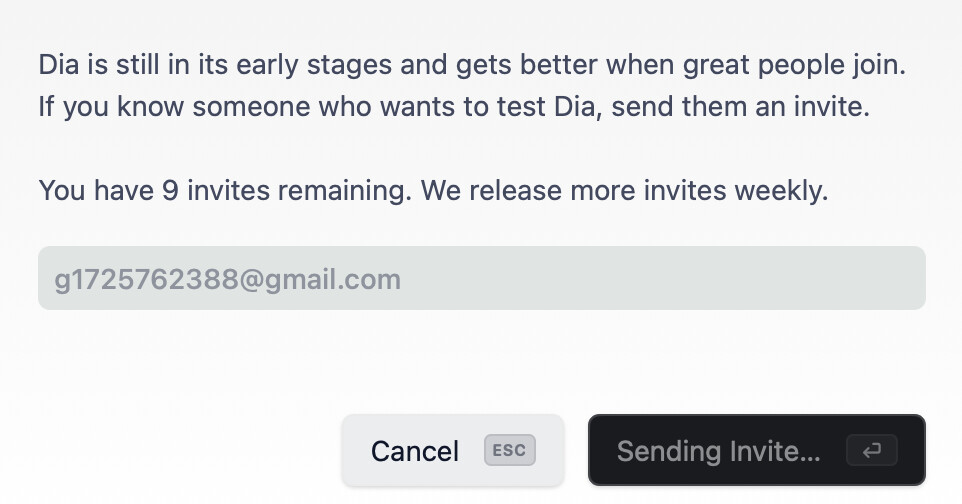Click the 'You have' text before 9
This screenshot has height=504, width=962.
point(96,190)
